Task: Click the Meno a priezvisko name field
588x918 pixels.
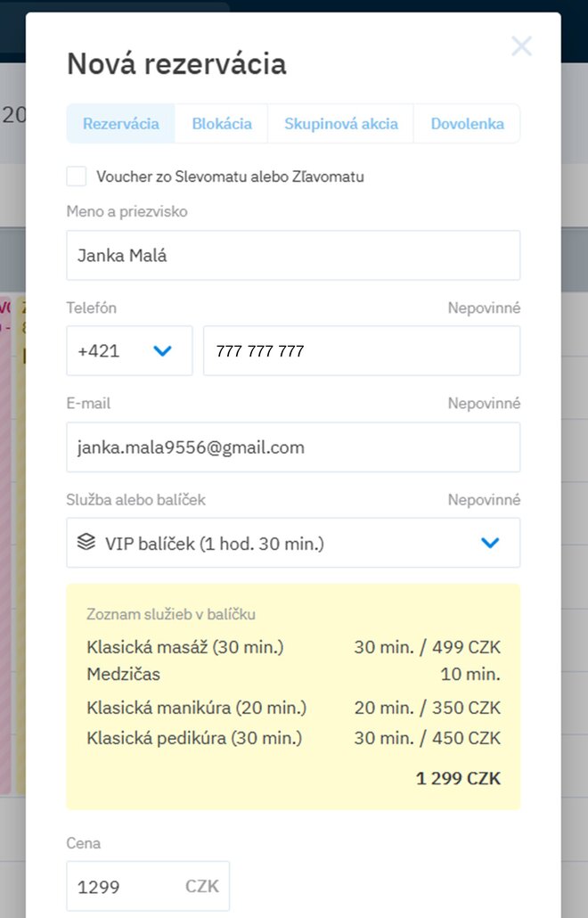Action: pos(293,256)
